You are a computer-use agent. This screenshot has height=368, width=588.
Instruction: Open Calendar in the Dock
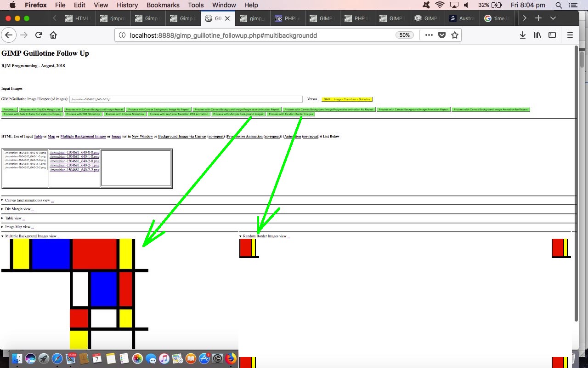pyautogui.click(x=97, y=359)
